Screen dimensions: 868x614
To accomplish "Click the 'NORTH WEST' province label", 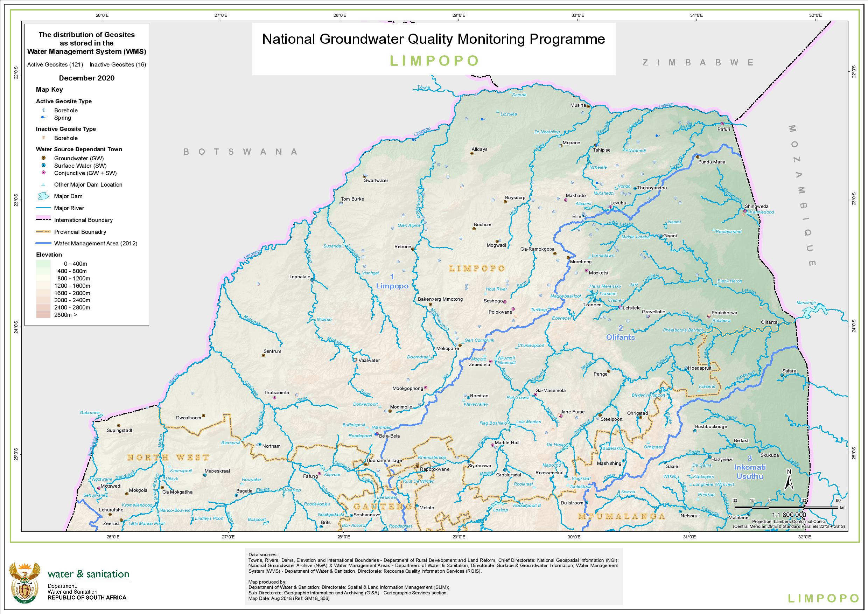I will (x=168, y=458).
